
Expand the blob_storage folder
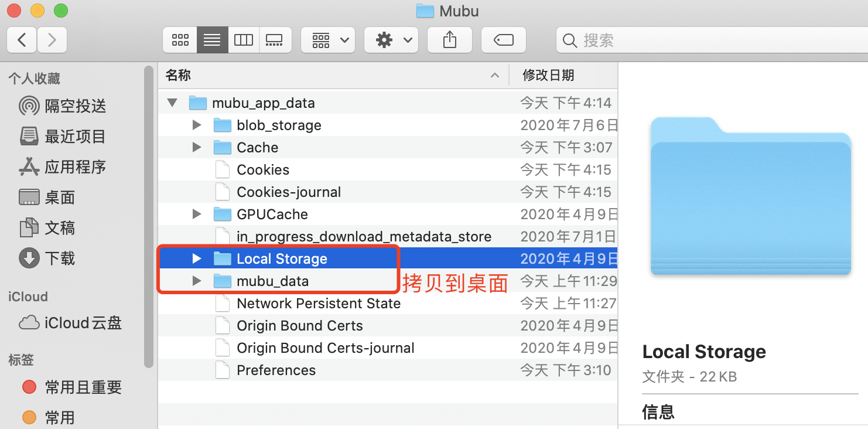[197, 125]
